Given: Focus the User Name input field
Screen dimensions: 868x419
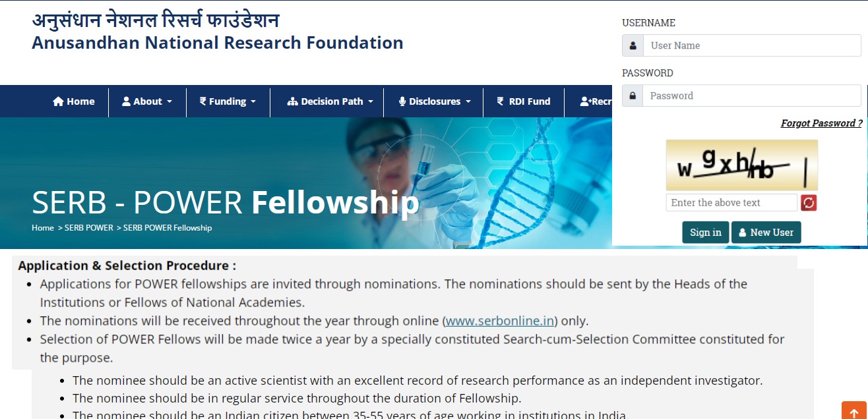Looking at the screenshot, I should pos(752,46).
